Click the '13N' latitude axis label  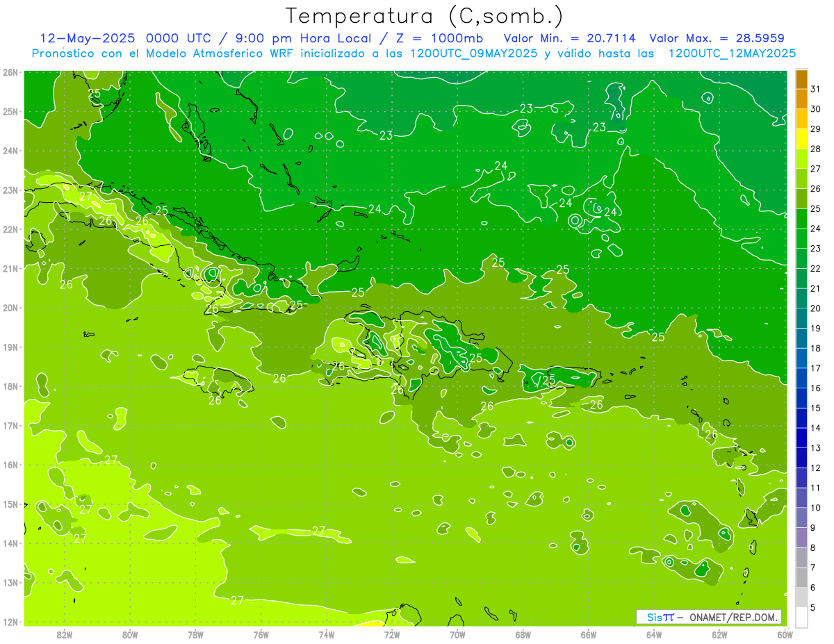[x=10, y=583]
